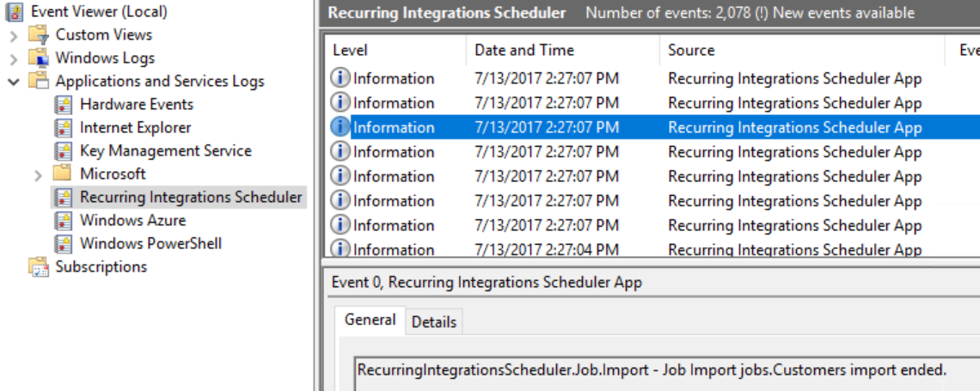Click the Subscriptions icon in tree

click(x=39, y=267)
